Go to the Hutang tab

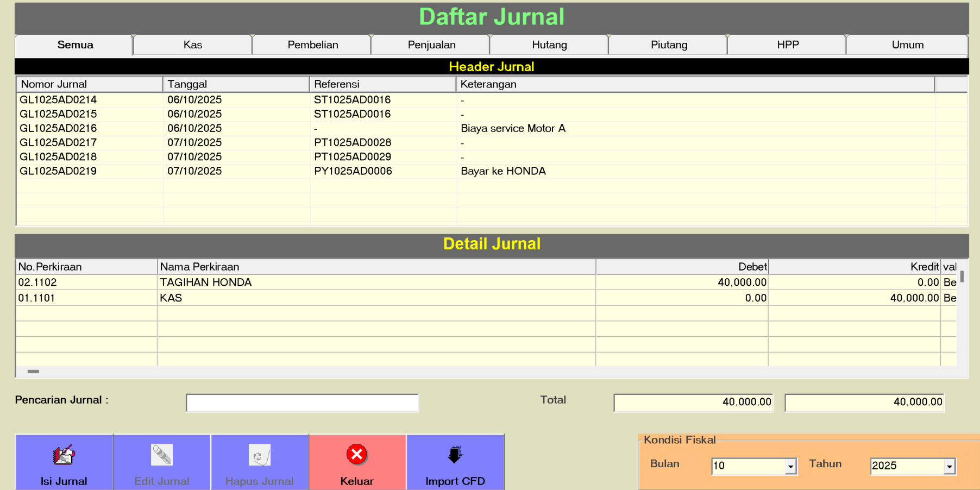[x=549, y=45]
